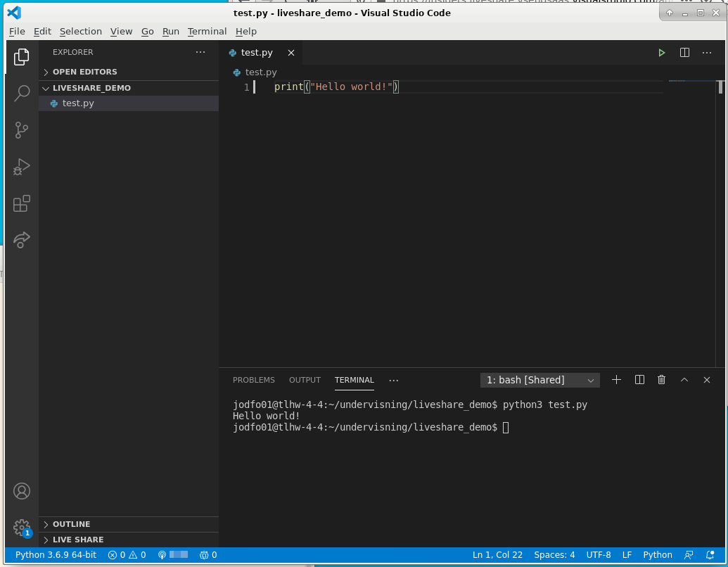Click "Hello world!" output in terminal

point(267,416)
